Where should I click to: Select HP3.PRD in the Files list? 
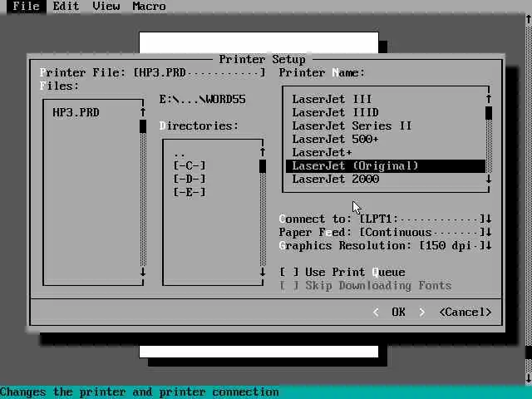coord(76,113)
